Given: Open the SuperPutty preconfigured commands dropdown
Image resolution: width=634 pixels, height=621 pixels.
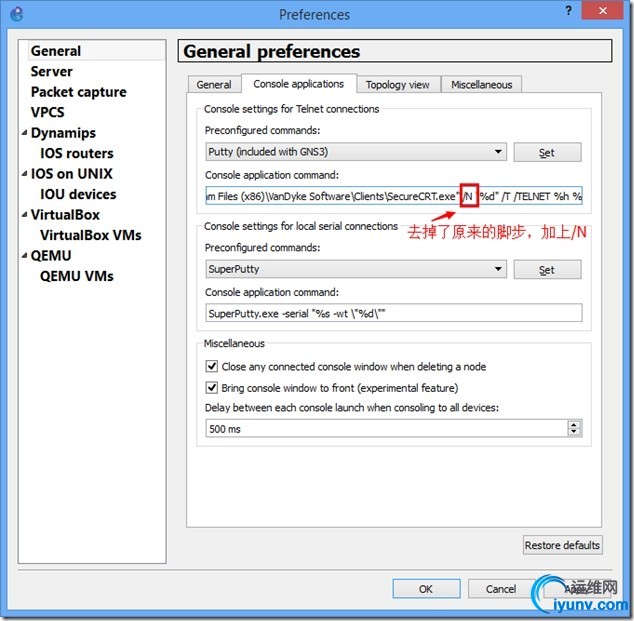Looking at the screenshot, I should click(x=356, y=269).
